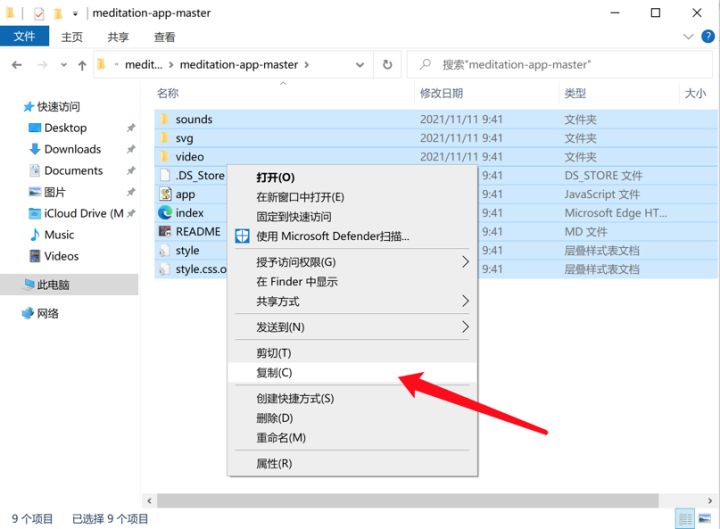Image resolution: width=720 pixels, height=529 pixels.
Task: Open the address bar history dropdown
Action: tap(360, 64)
